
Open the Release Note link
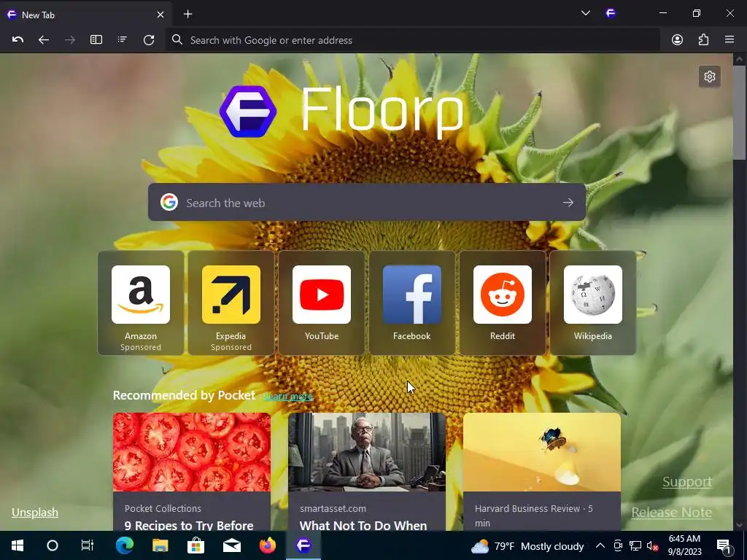(672, 513)
